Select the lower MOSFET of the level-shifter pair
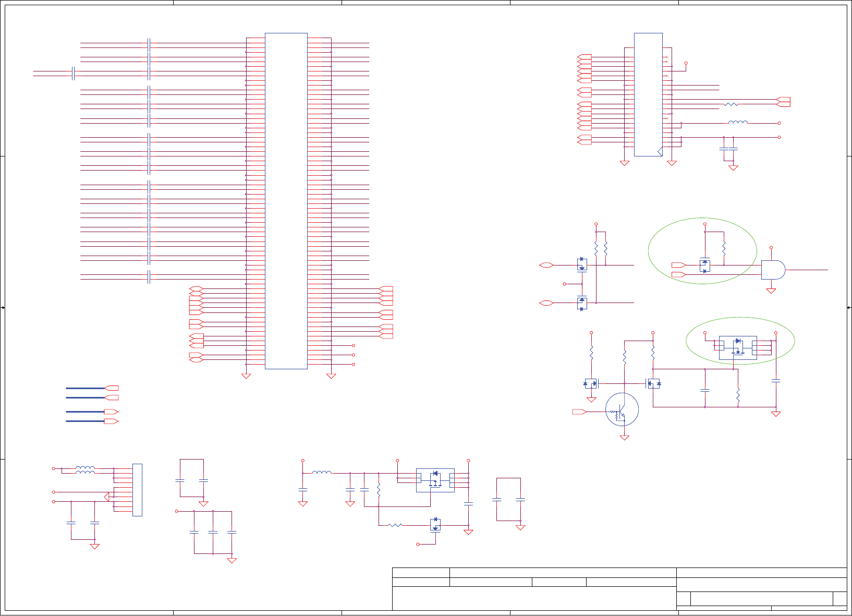Viewport: 852px width, 616px height. (582, 303)
